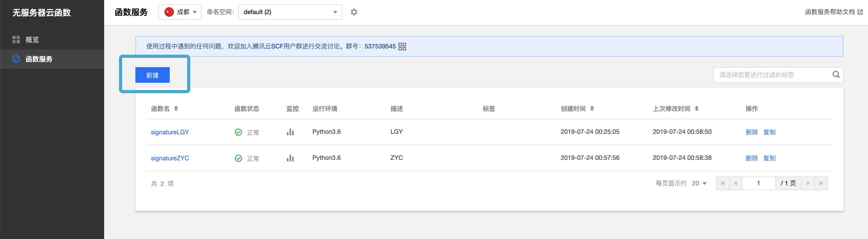Click the page number field showing 1
The width and height of the screenshot is (868, 239).
click(x=758, y=183)
